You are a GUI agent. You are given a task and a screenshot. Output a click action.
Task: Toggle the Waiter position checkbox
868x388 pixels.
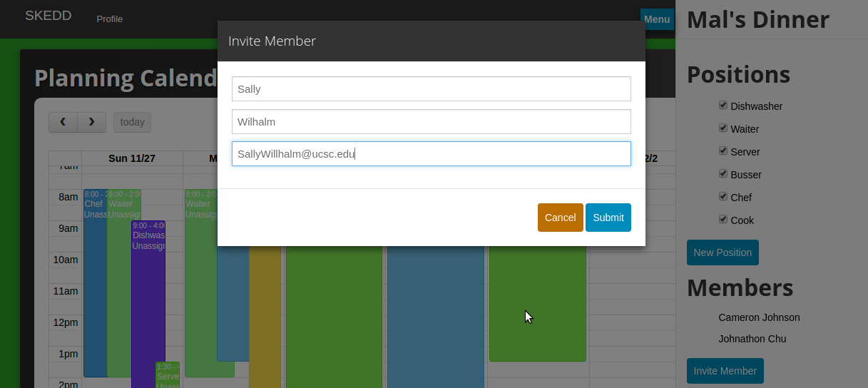tap(723, 128)
